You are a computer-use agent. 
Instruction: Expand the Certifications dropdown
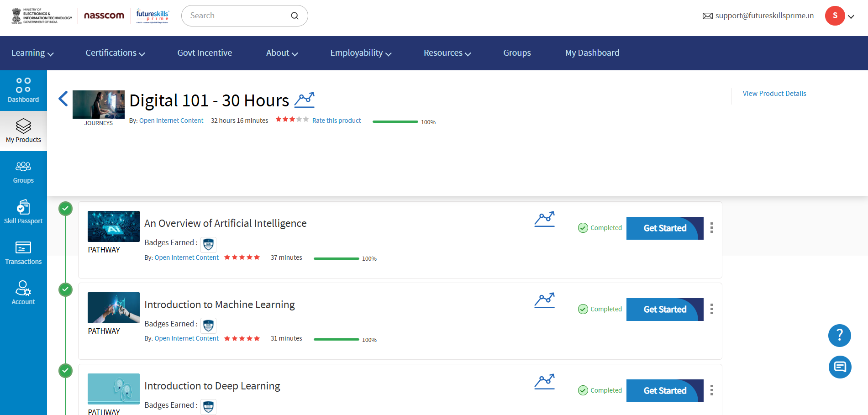[x=115, y=53]
